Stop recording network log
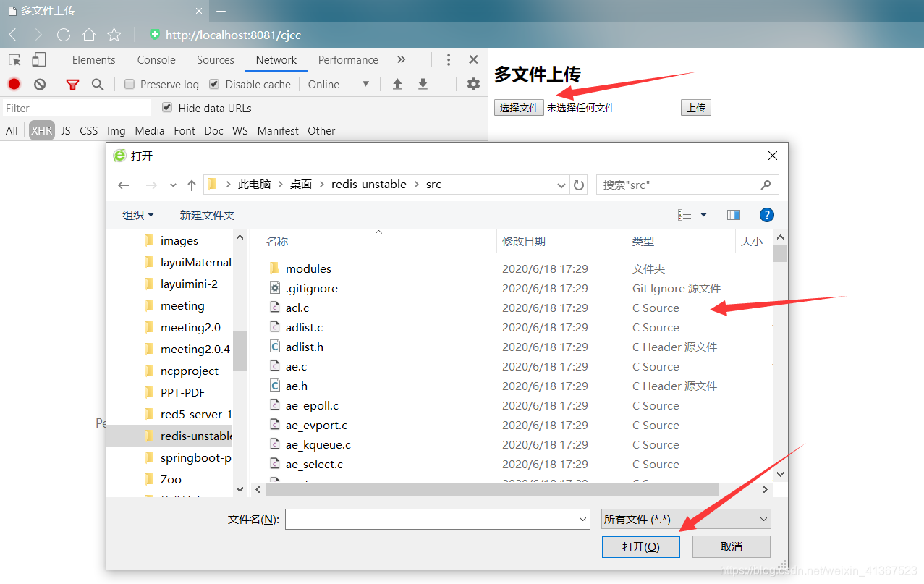Image resolution: width=924 pixels, height=584 pixels. click(x=14, y=84)
